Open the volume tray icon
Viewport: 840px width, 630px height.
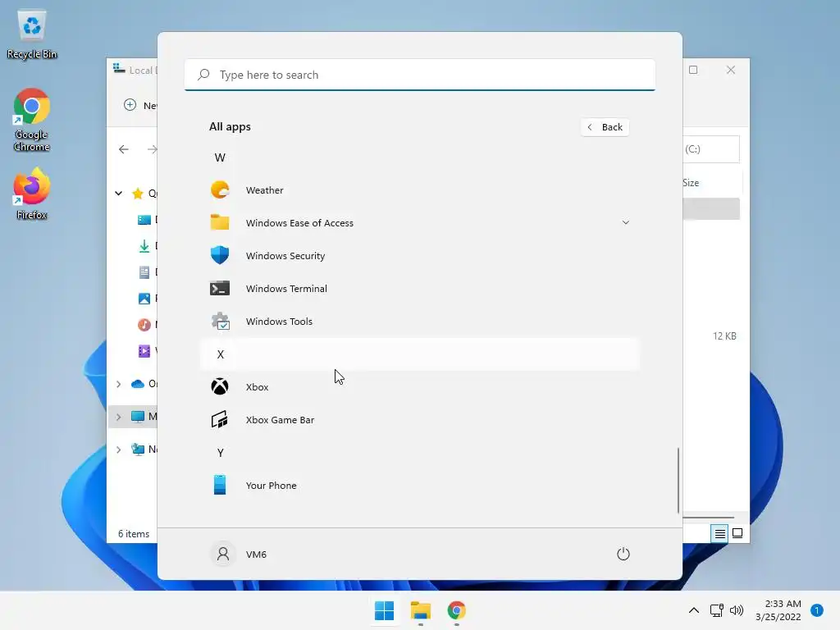(737, 610)
